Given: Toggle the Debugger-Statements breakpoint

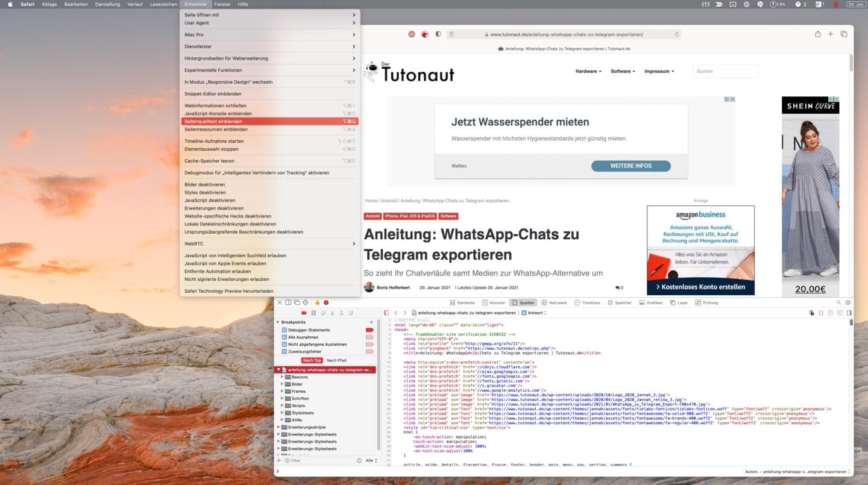Looking at the screenshot, I should click(x=370, y=330).
